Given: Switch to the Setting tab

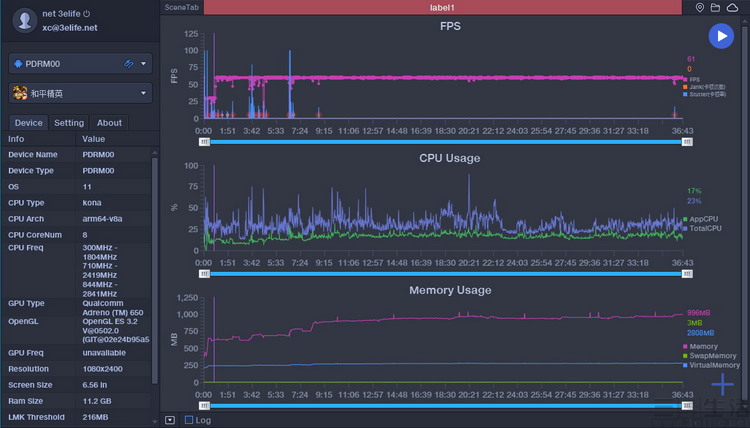Looking at the screenshot, I should click(69, 123).
